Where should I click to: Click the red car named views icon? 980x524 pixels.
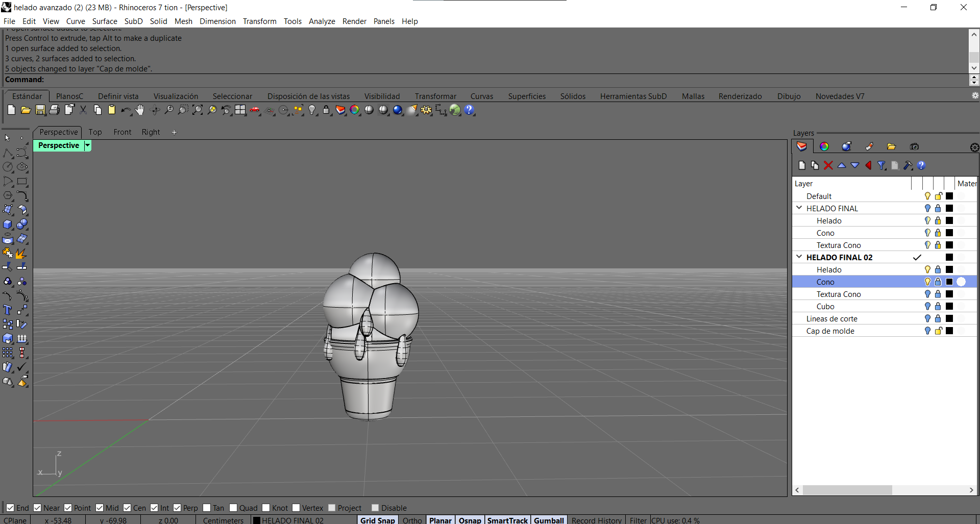tap(255, 110)
